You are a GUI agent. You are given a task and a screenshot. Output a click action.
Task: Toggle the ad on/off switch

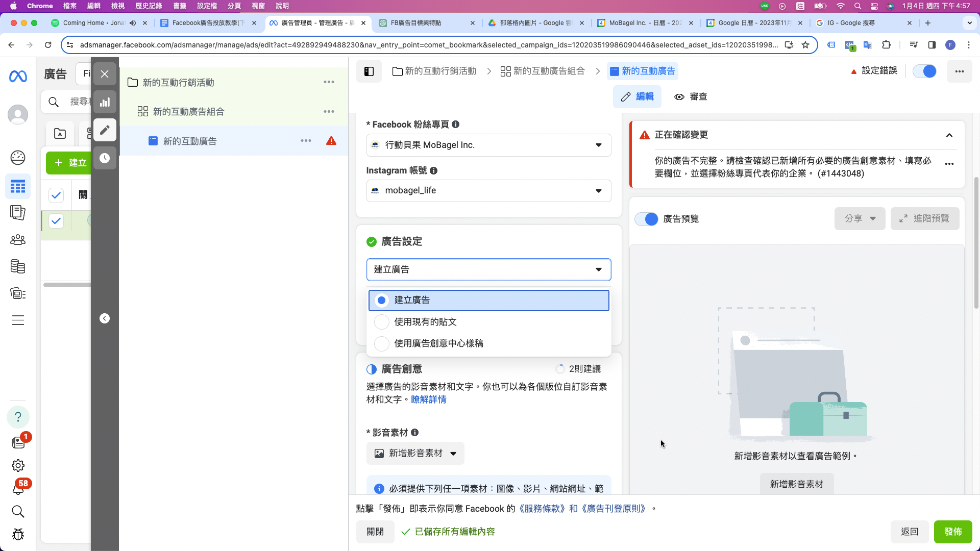[x=925, y=71]
